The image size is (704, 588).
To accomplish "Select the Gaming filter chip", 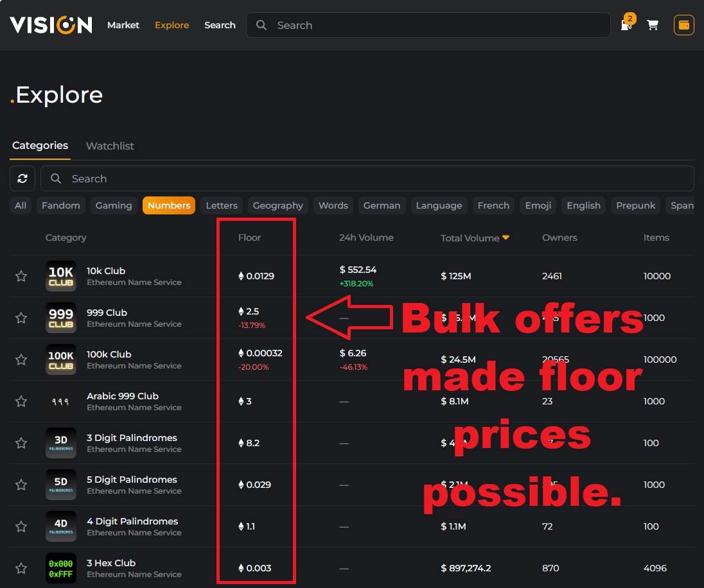I will [114, 205].
